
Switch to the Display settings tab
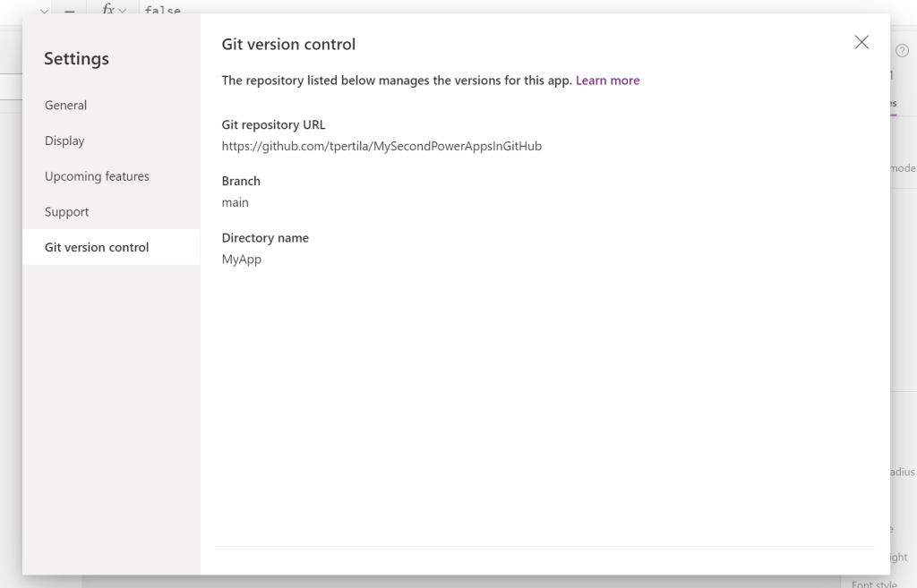point(64,141)
